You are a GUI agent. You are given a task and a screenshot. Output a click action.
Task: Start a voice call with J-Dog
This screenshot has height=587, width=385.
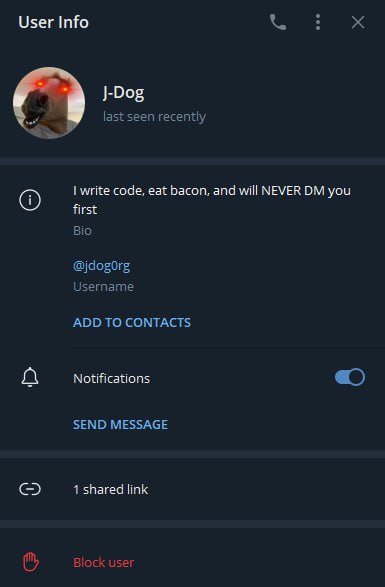coord(278,22)
